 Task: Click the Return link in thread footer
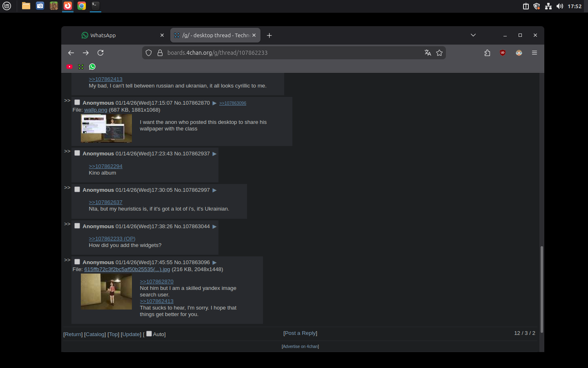click(73, 334)
